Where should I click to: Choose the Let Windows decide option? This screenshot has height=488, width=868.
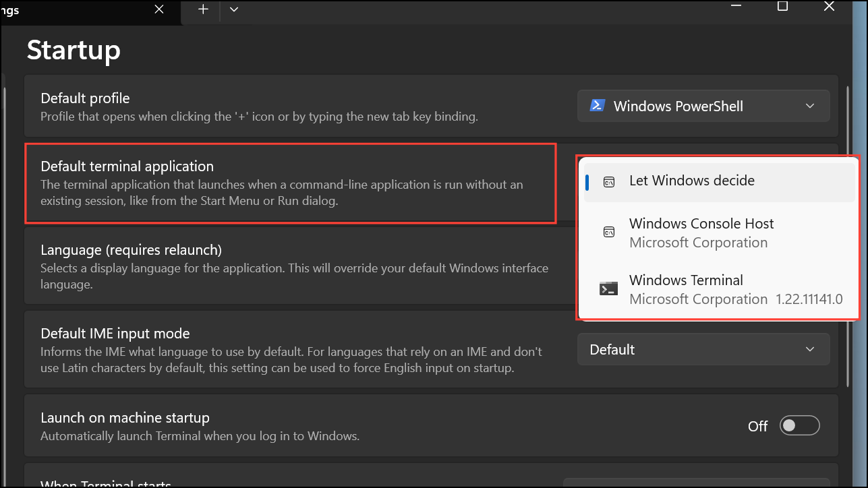tap(692, 181)
